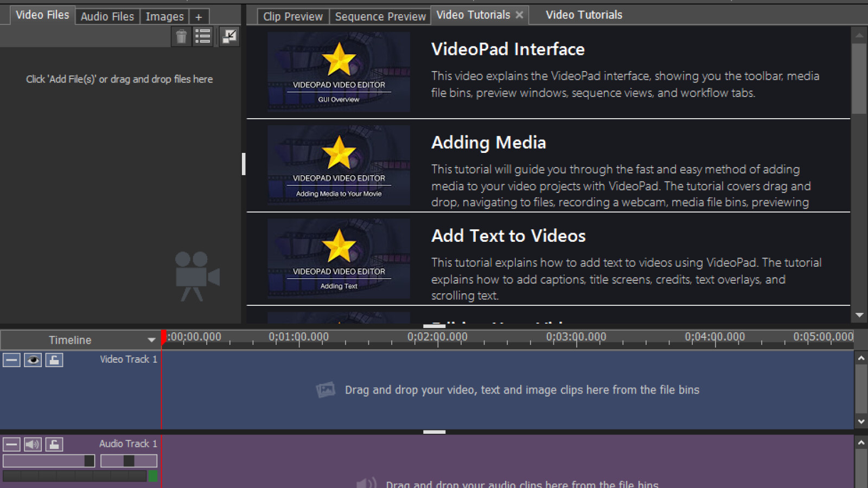
Task: Mute Audio Track 1 with the speaker toggle
Action: click(x=32, y=444)
